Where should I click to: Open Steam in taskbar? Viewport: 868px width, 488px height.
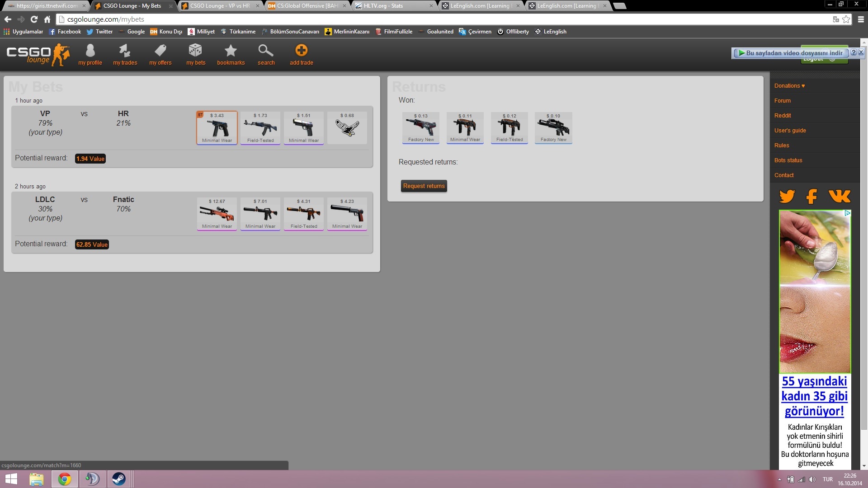119,479
